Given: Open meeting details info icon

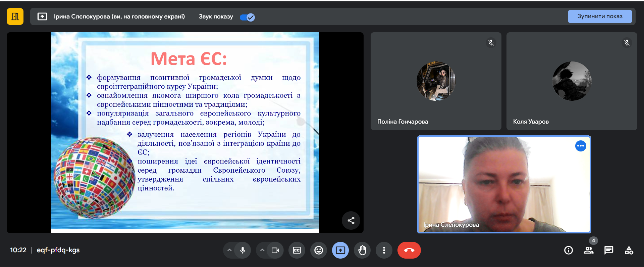Looking at the screenshot, I should pyautogui.click(x=569, y=250).
